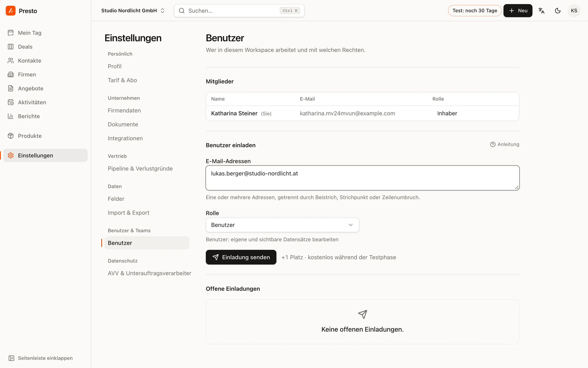Viewport: 588px width, 368px height.
Task: Open the Profil settings page
Action: tap(115, 66)
